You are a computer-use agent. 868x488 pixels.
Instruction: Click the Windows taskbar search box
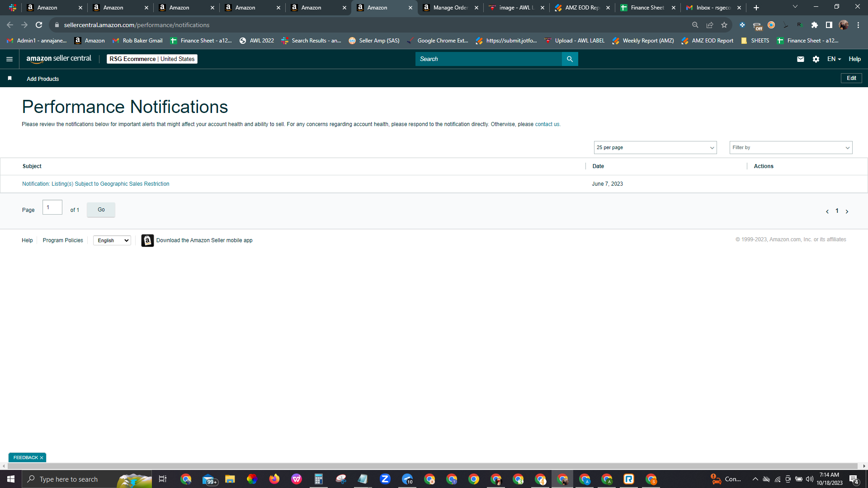pyautogui.click(x=87, y=479)
